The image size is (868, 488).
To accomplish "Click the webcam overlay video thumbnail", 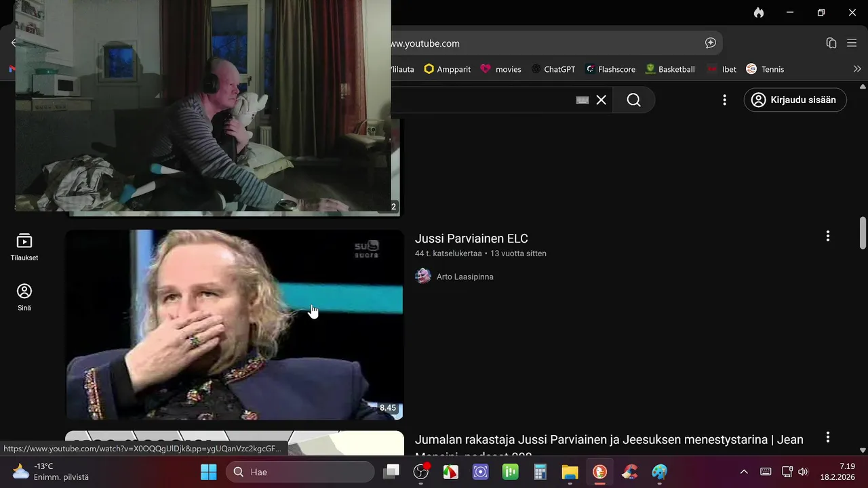I will click(203, 106).
